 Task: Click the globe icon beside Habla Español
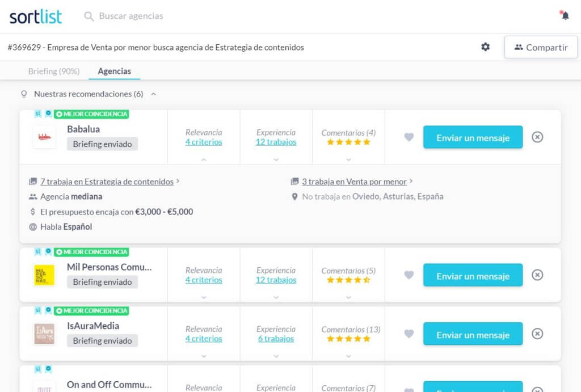pos(33,227)
